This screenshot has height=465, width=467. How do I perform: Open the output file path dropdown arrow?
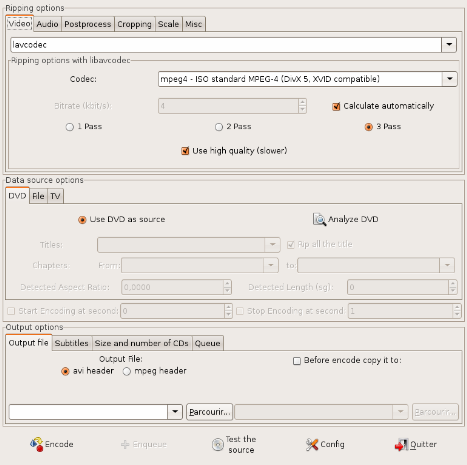coord(175,412)
